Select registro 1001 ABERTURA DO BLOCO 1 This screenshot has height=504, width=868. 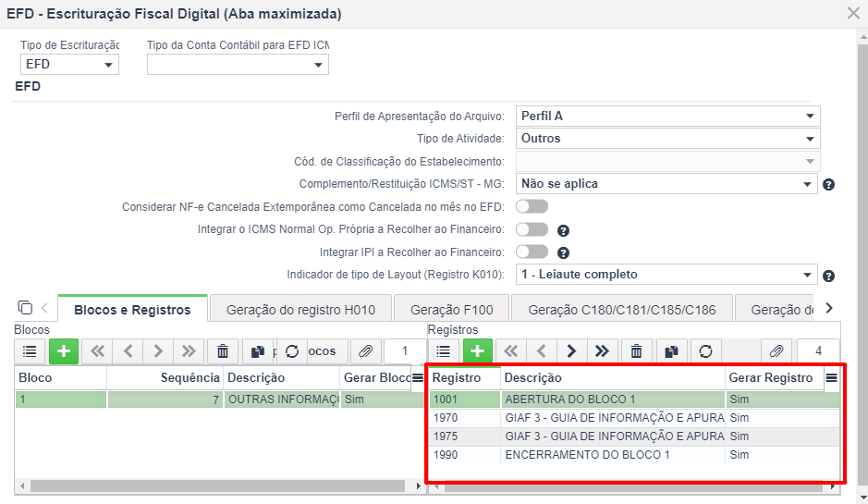click(x=634, y=400)
